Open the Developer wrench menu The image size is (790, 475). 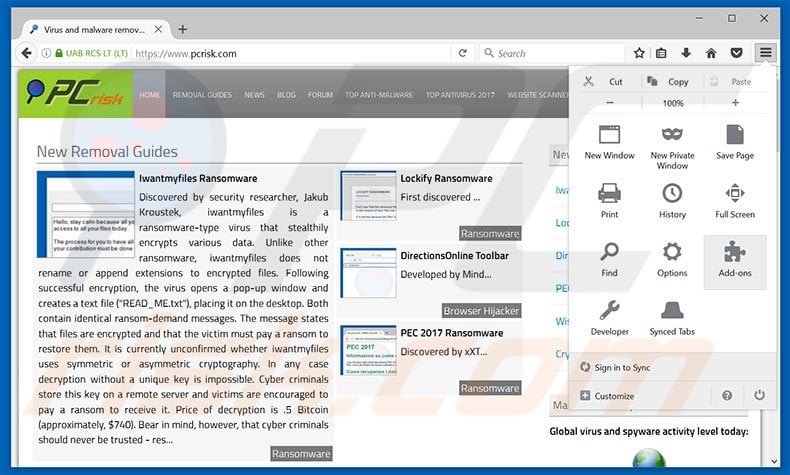point(609,318)
